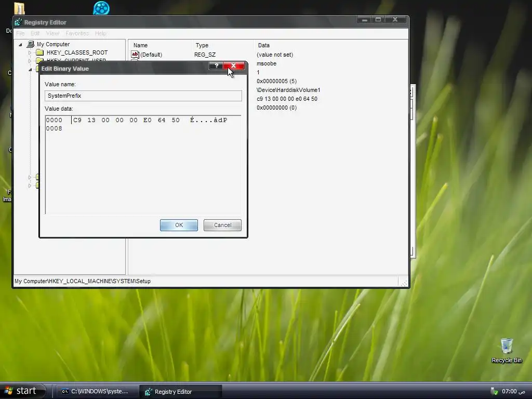Close the Registry Editor window
The width and height of the screenshot is (532, 399).
pos(395,20)
